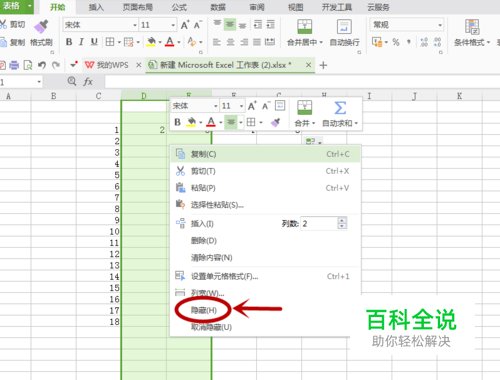The width and height of the screenshot is (500, 380).
Task: Toggle Bold in the ribbon font group
Action: 69,42
